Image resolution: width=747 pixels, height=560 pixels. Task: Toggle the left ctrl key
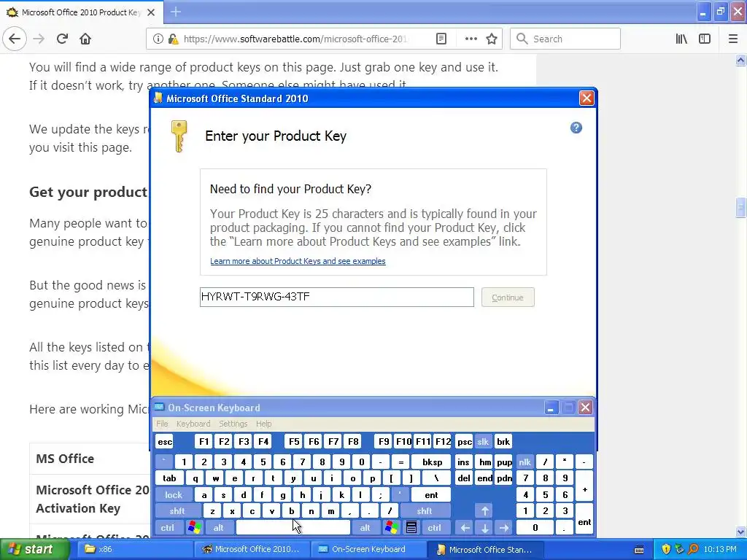tap(168, 528)
